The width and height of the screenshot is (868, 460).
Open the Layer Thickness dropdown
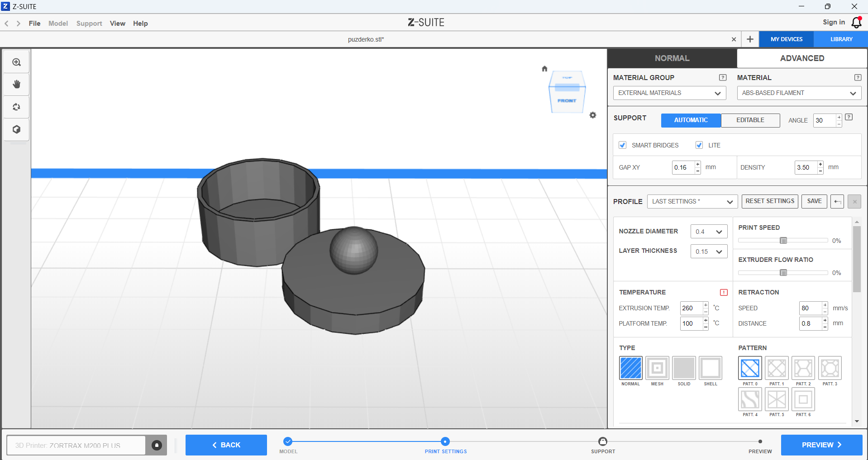709,251
